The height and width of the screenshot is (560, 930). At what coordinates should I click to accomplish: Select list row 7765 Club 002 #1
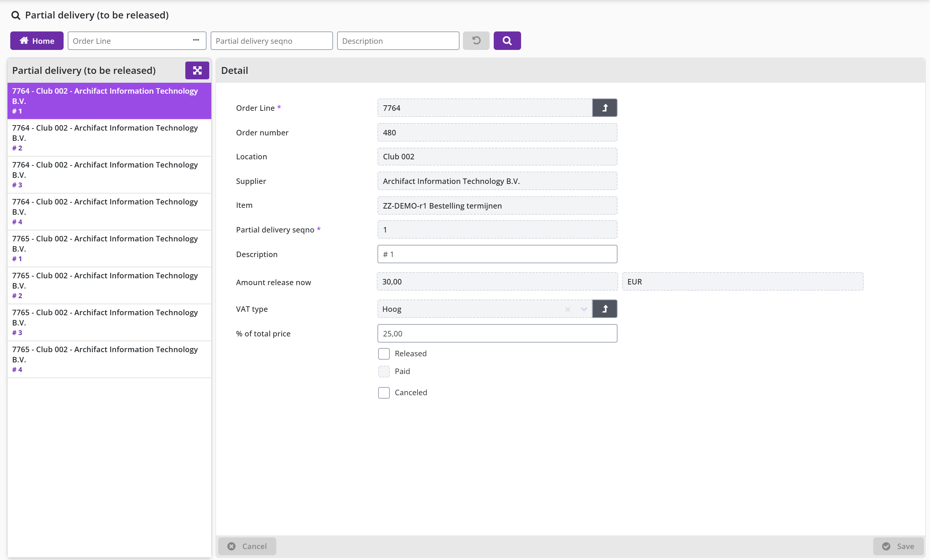[x=109, y=249]
